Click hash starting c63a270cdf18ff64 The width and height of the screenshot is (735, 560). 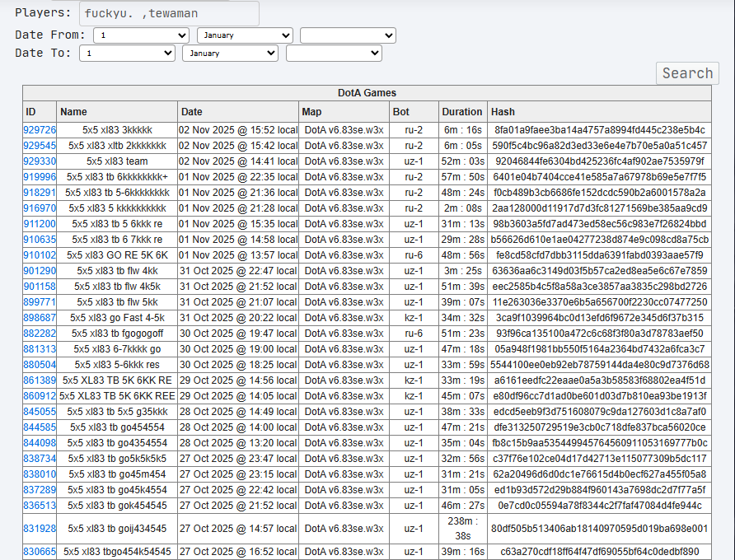click(600, 552)
